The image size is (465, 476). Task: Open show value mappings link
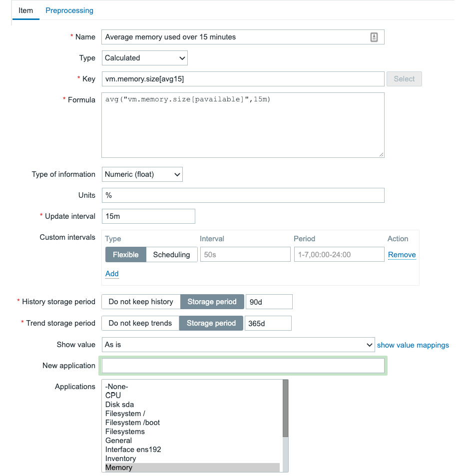tap(413, 345)
